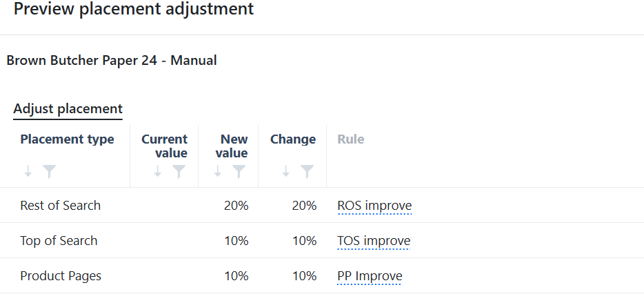Filter the Current value column
Viewport: 644px width, 303px height.
coord(179,171)
